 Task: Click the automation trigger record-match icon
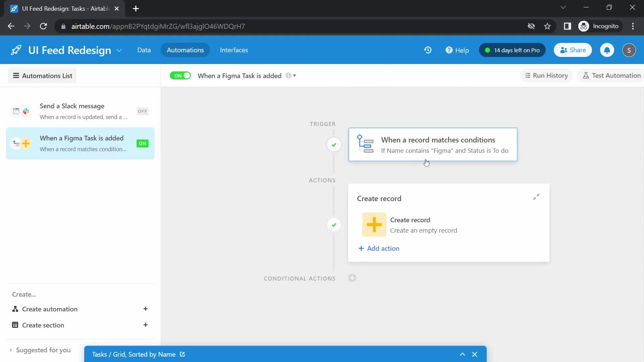click(x=365, y=144)
